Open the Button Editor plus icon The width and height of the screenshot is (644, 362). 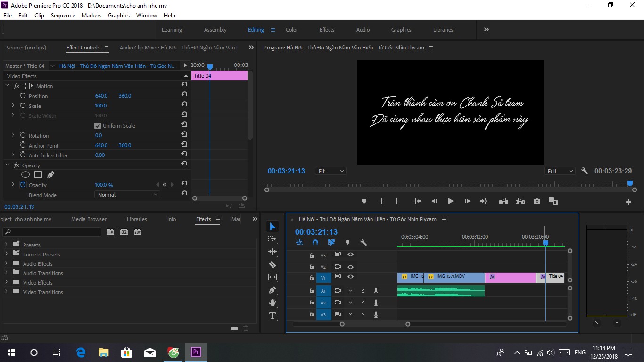click(x=628, y=202)
